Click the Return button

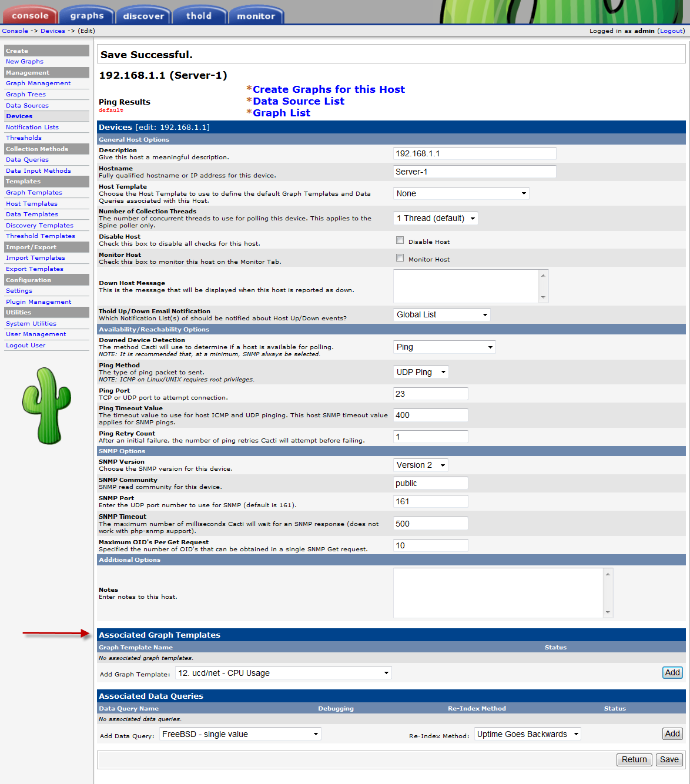(x=634, y=759)
